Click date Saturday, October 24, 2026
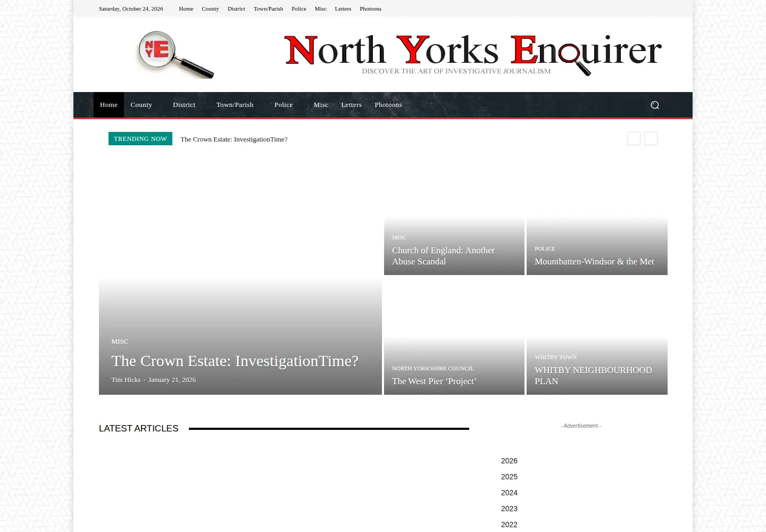The image size is (766, 532). tap(131, 9)
